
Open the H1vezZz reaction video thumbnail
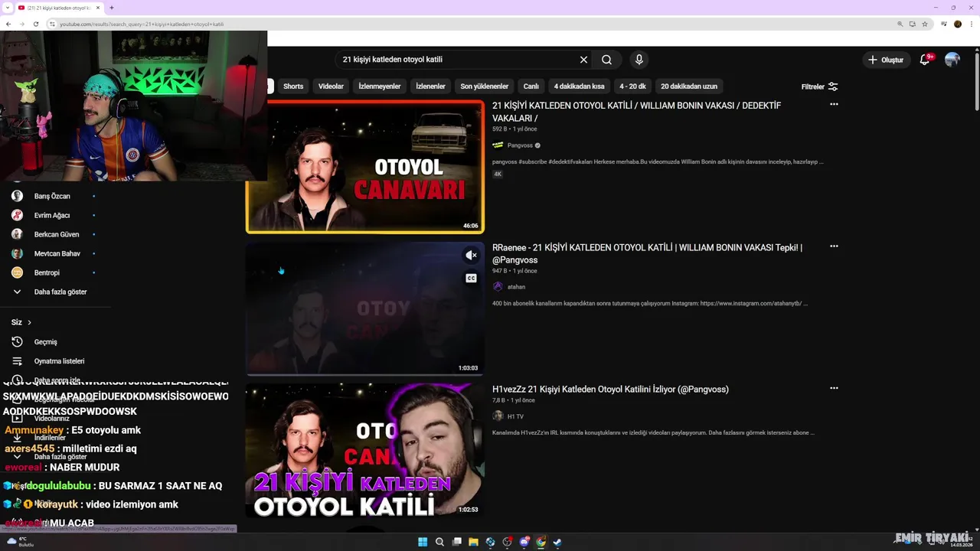point(365,450)
